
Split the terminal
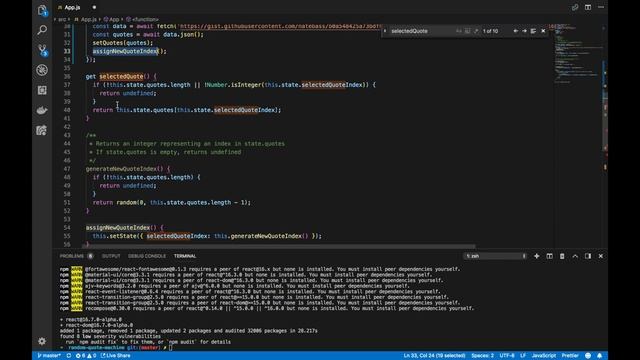pos(549,256)
